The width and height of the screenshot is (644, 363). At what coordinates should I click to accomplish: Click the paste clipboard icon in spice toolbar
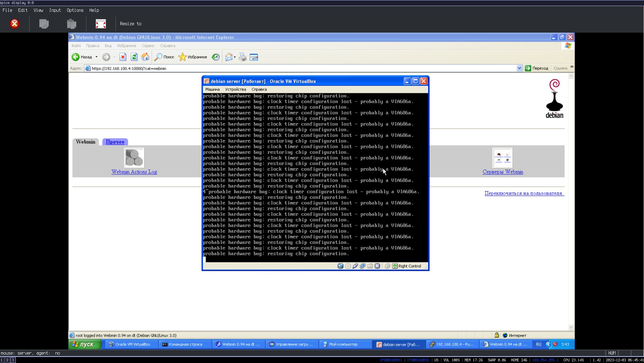pyautogui.click(x=71, y=24)
